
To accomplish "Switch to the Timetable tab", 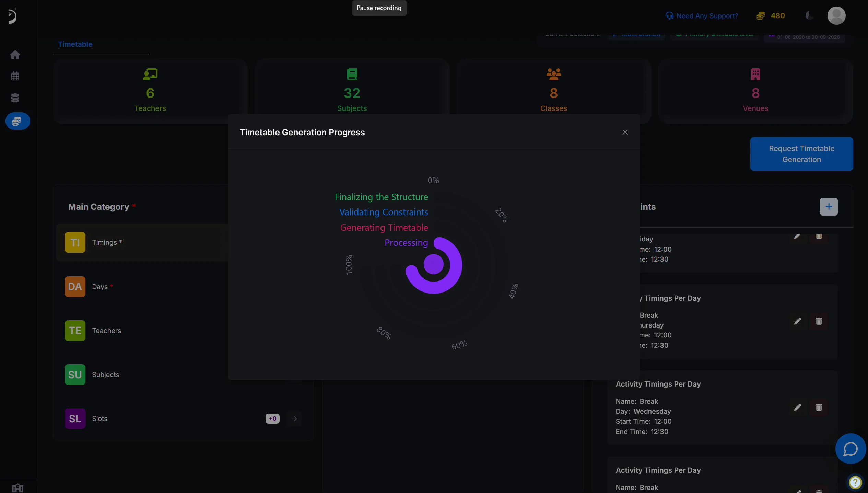I will coord(75,44).
